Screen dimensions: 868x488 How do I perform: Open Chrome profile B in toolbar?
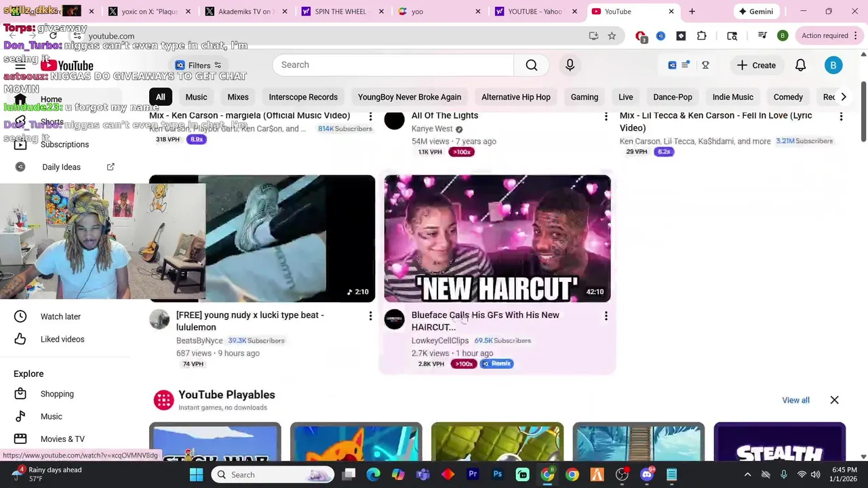[x=783, y=36]
